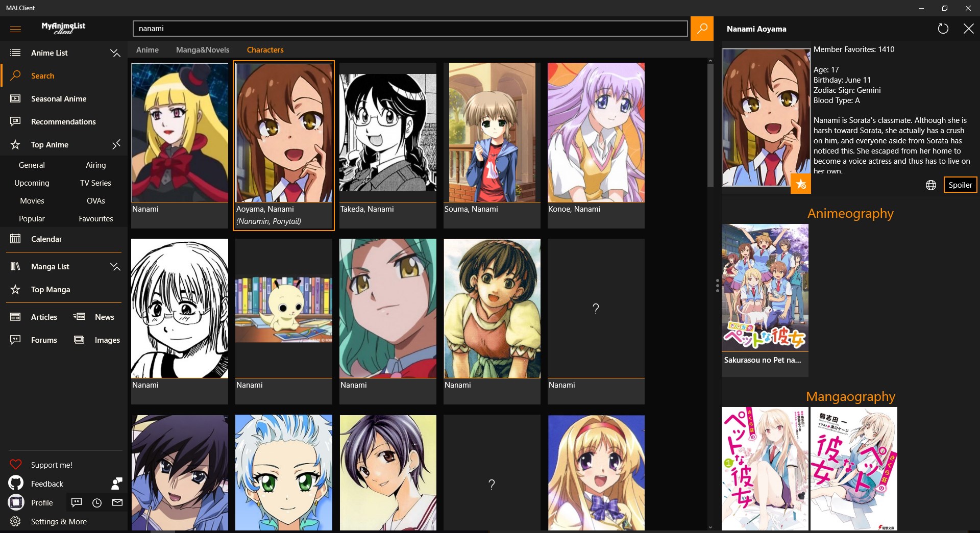
Task: Select Movies top anime category
Action: pyautogui.click(x=32, y=201)
